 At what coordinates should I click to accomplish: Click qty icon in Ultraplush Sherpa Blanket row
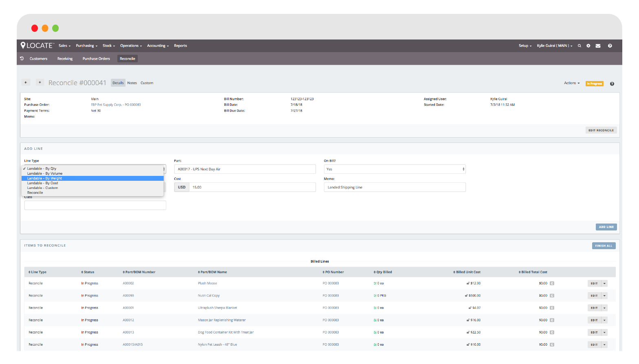[375, 308]
